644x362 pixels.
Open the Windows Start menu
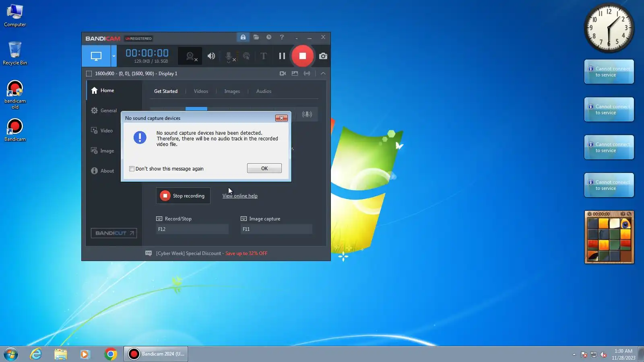tap(11, 354)
